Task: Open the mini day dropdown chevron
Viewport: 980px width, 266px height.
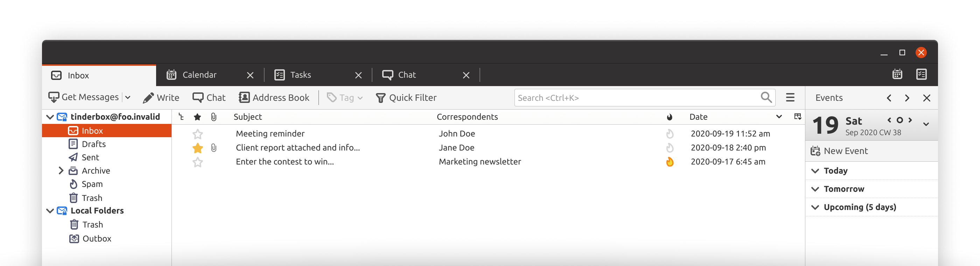Action: [926, 124]
